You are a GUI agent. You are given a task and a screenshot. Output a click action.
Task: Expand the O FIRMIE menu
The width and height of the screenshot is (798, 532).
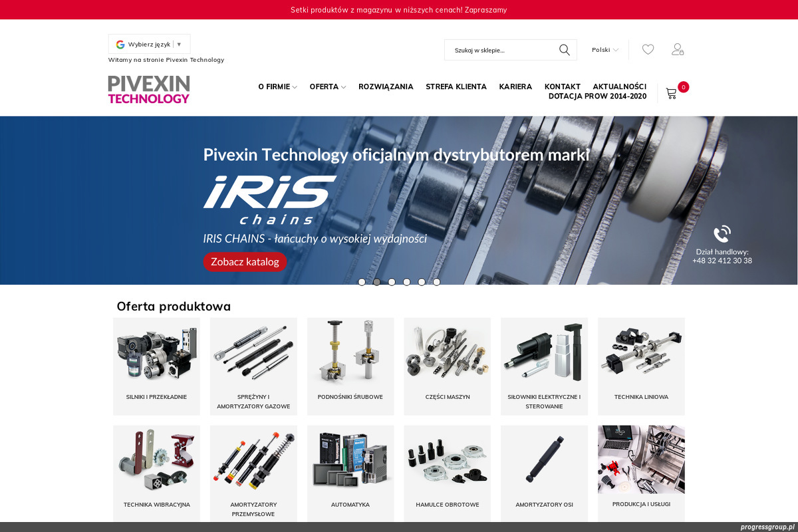click(277, 86)
